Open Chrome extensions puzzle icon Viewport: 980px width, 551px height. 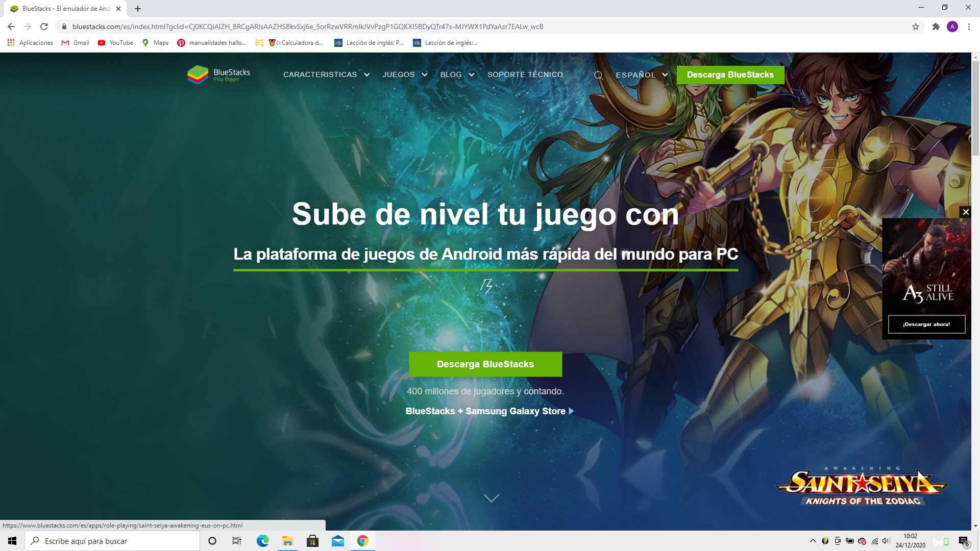[x=937, y=27]
